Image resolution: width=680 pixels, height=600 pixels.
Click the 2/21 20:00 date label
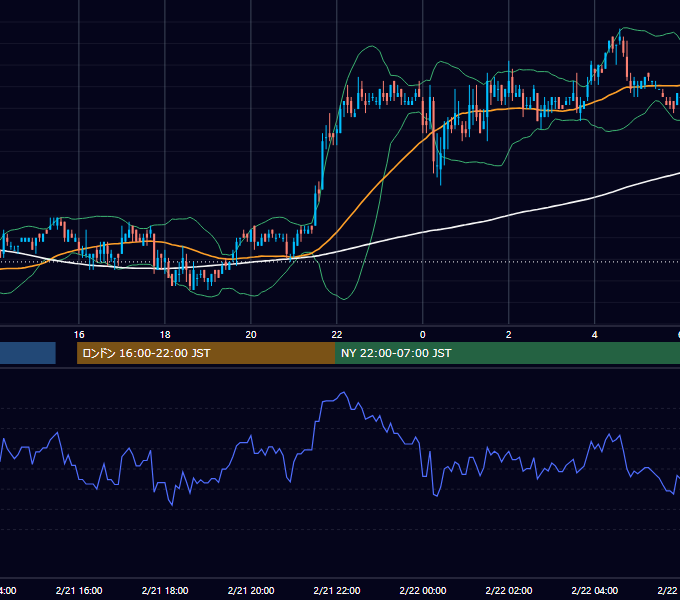tap(251, 590)
